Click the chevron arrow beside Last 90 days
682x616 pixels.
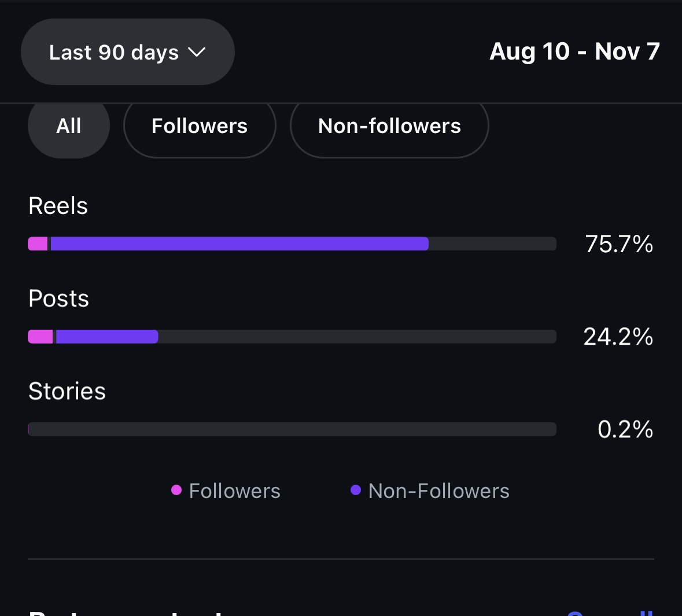197,52
